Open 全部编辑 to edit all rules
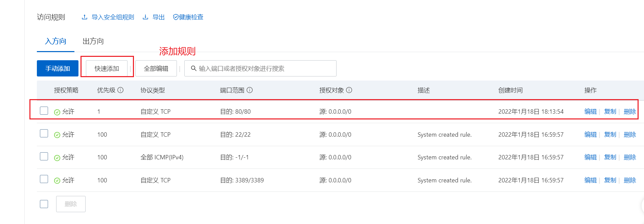The height and width of the screenshot is (224, 644). (156, 68)
